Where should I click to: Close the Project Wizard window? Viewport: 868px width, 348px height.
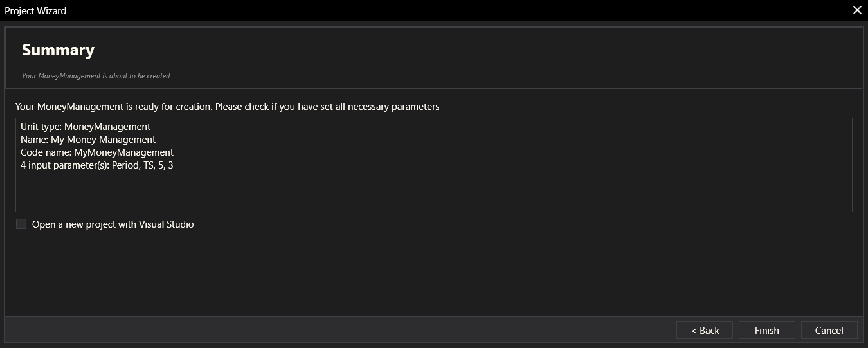coord(857,10)
